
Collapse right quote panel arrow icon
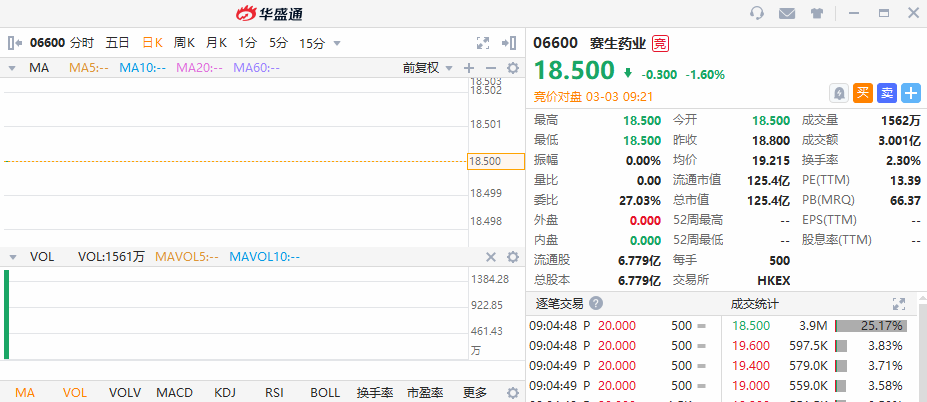[509, 43]
